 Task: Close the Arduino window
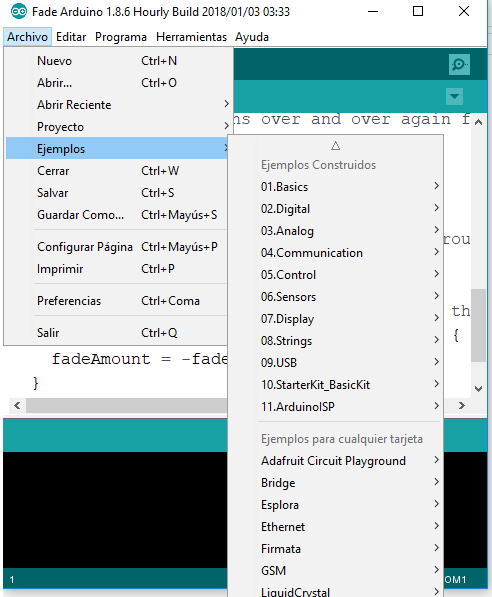point(463,11)
